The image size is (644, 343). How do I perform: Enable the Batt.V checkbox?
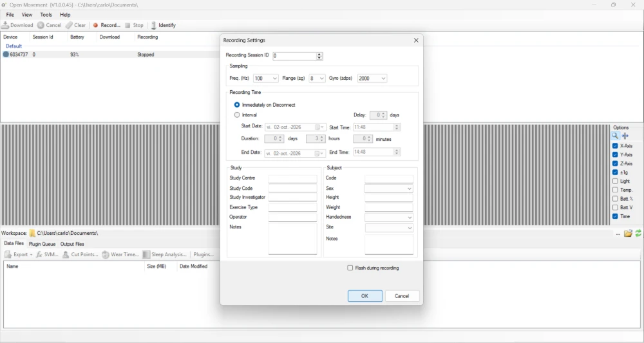615,208
